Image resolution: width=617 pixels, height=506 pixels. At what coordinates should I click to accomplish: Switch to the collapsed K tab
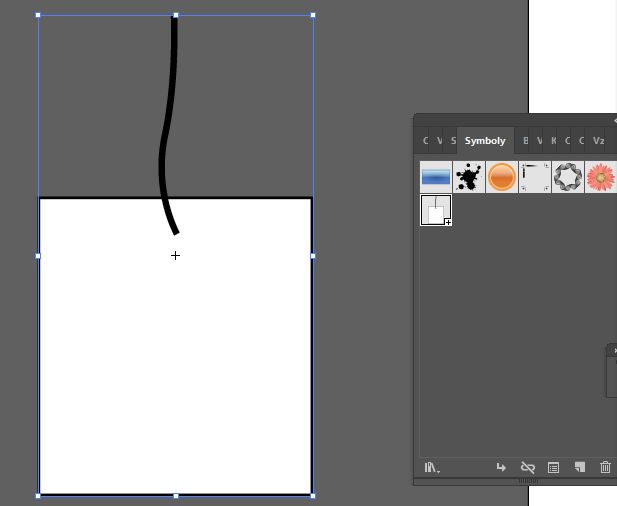point(553,140)
